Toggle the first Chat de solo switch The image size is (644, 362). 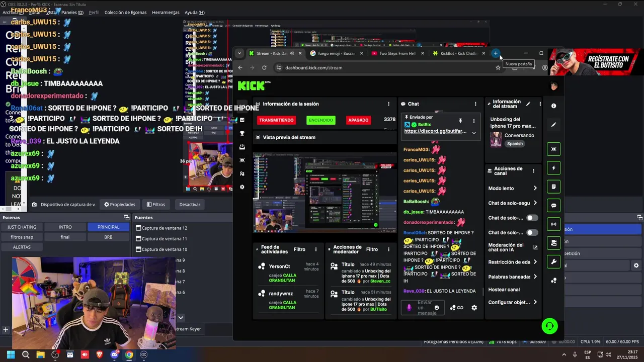point(532,218)
